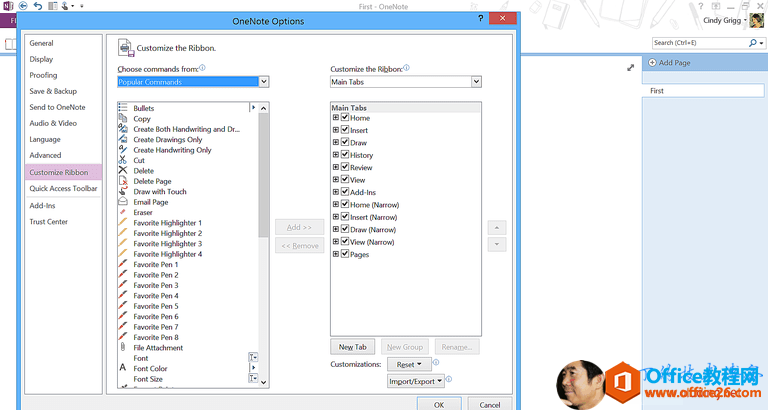
Task: Select the Bullets command icon
Action: coord(123,108)
